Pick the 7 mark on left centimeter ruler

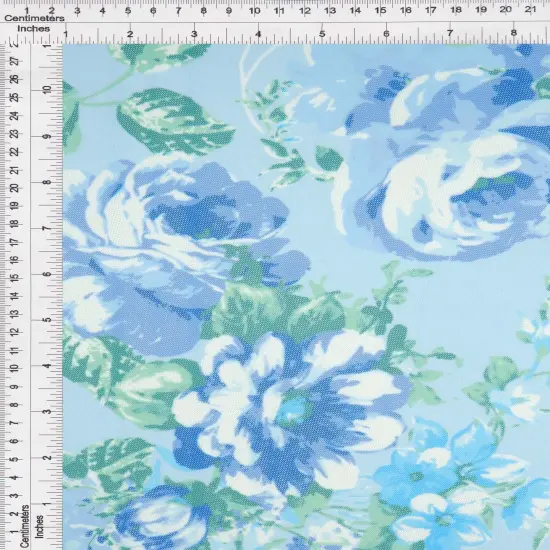15,423
